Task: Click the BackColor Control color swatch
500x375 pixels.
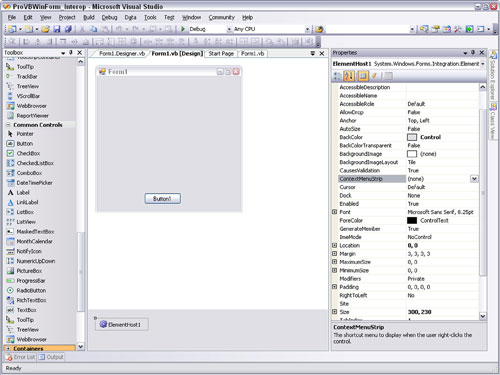Action: click(412, 137)
